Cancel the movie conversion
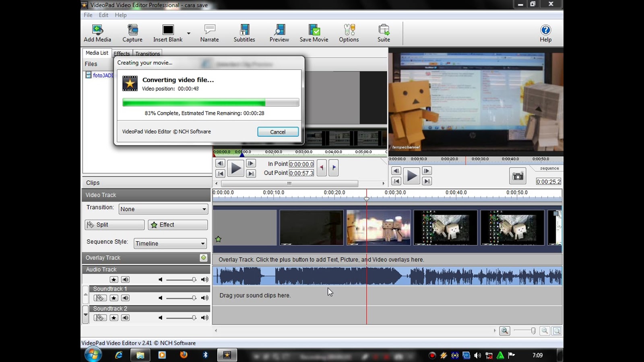The image size is (644, 362). (278, 132)
